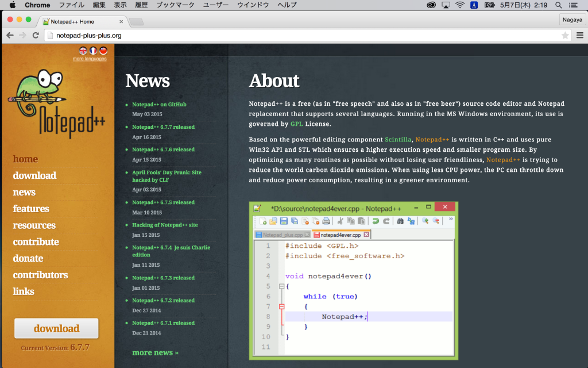Open 'Notepad++ 6.7.2 released' news item
The image size is (588, 368).
coord(164,300)
